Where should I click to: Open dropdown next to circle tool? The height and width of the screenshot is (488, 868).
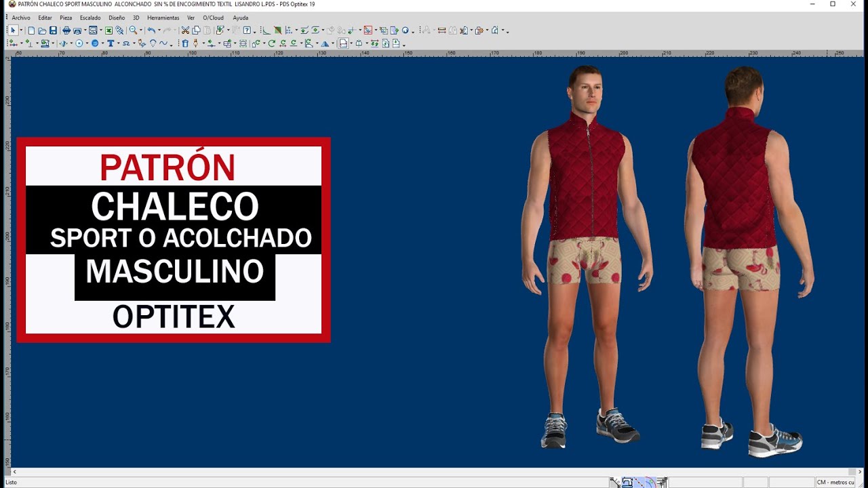(x=87, y=43)
